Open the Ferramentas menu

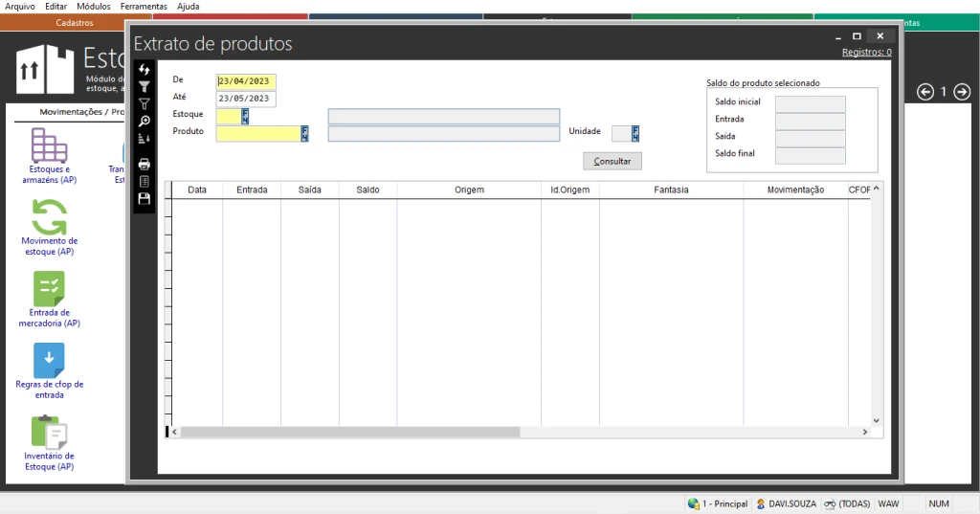(144, 6)
